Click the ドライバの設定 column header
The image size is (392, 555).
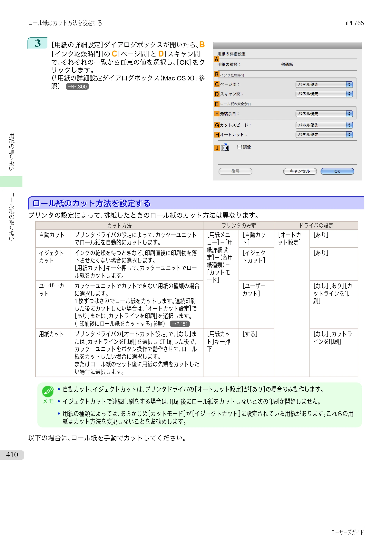316,226
